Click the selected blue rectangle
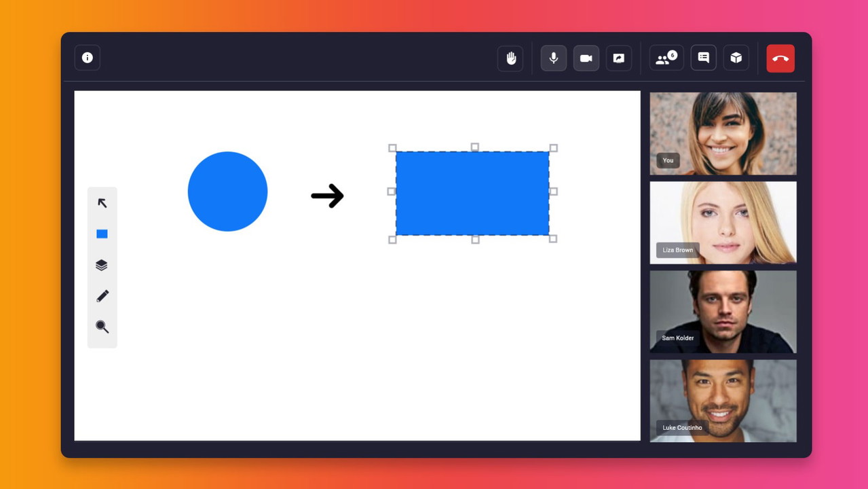Screen dimensions: 868x489 pos(472,194)
